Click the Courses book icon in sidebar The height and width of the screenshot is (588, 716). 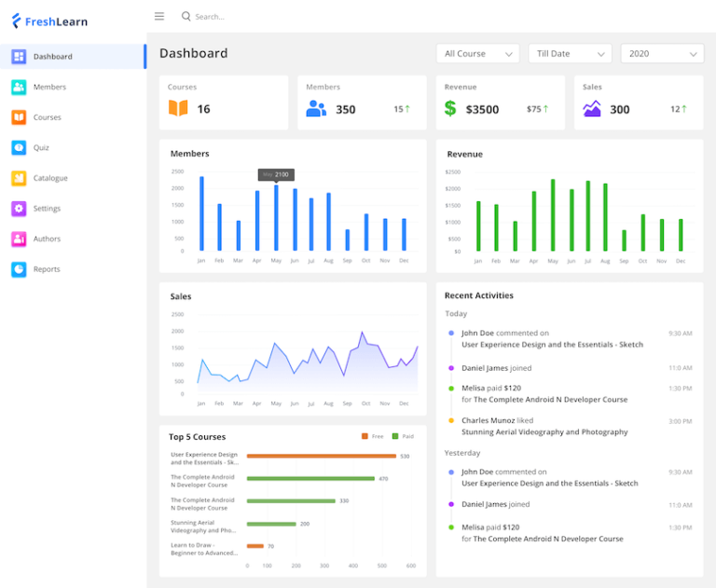coord(19,117)
